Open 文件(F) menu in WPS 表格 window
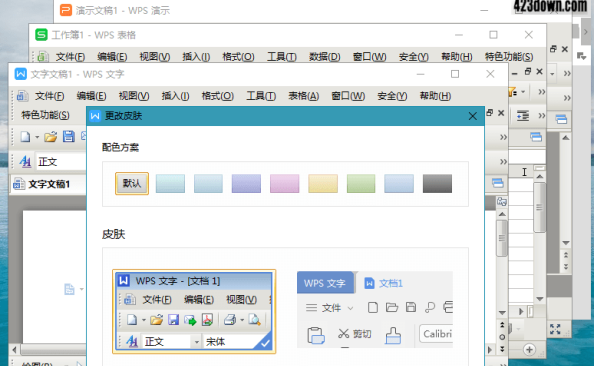The width and height of the screenshot is (594, 366). tap(70, 57)
